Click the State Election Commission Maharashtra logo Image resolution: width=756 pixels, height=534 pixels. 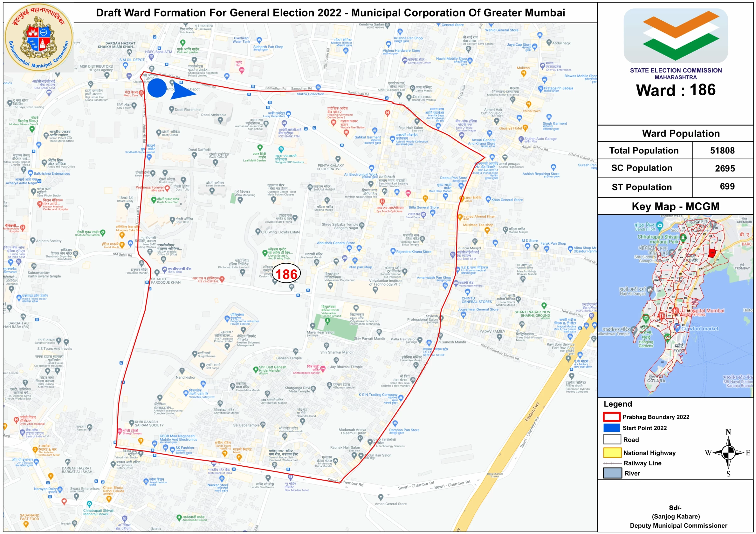[x=675, y=36]
